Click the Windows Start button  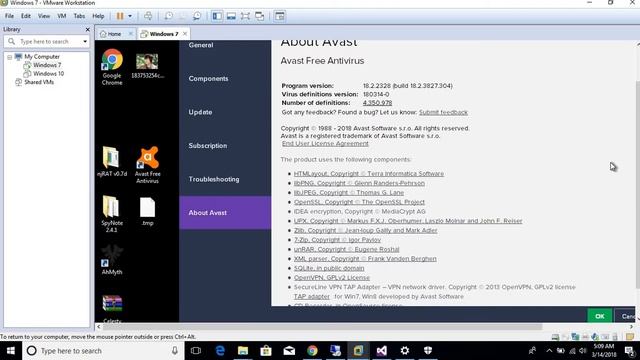[11, 351]
